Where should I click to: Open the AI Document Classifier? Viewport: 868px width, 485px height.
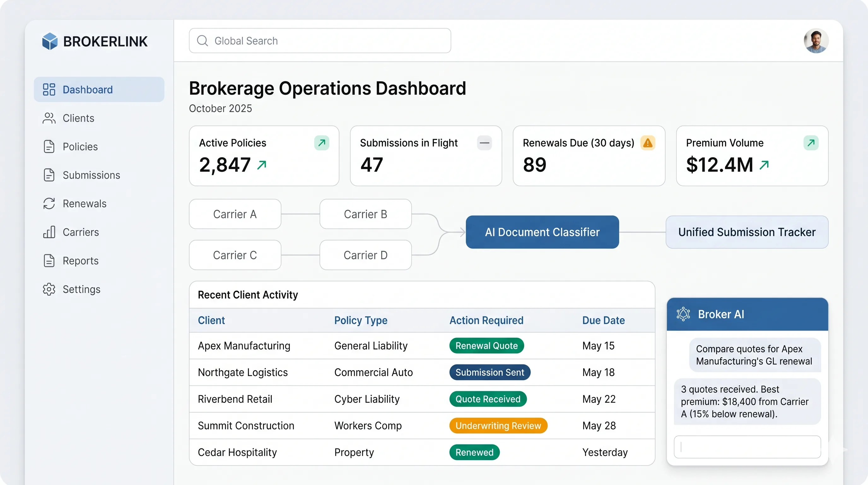(x=542, y=232)
